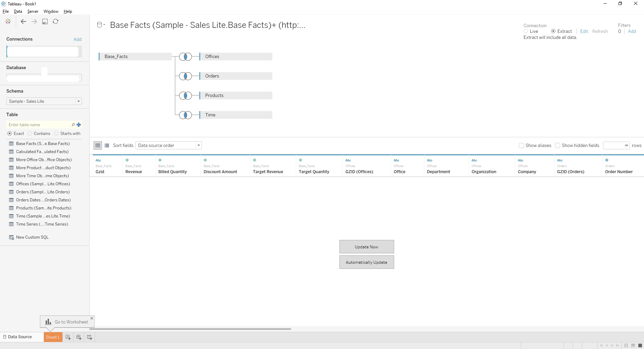Open the join icon for Orders
Viewport: 644px width, 349px height.
pos(185,76)
